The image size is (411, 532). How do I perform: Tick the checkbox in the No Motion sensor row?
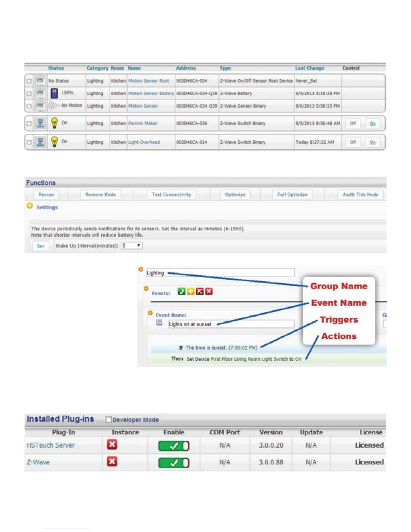click(x=29, y=106)
